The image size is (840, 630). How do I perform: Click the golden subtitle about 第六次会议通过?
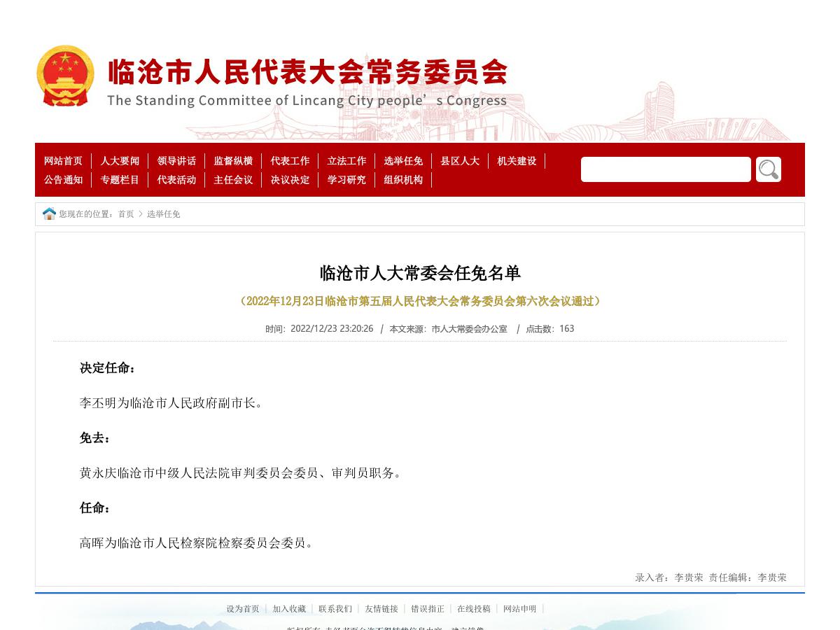(420, 301)
